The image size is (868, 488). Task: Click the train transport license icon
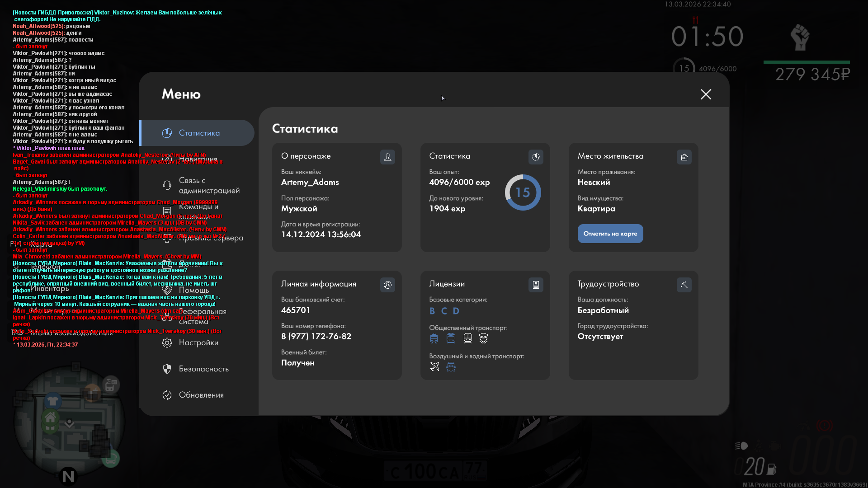click(467, 338)
